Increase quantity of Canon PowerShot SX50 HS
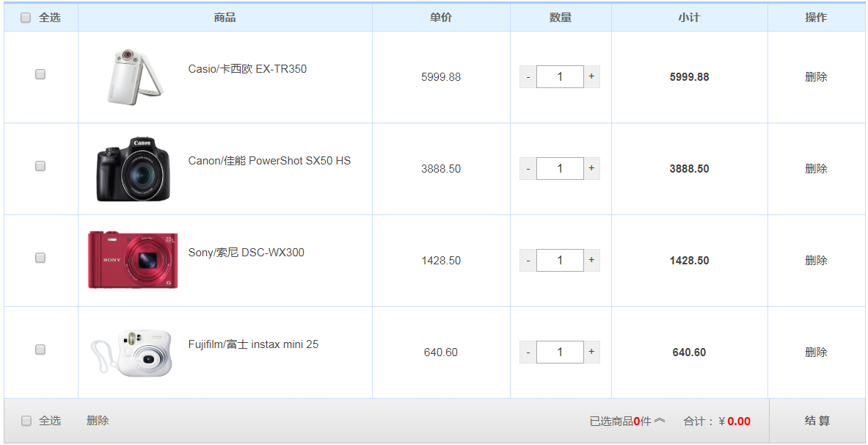Screen dimensions: 868x445 coord(592,168)
